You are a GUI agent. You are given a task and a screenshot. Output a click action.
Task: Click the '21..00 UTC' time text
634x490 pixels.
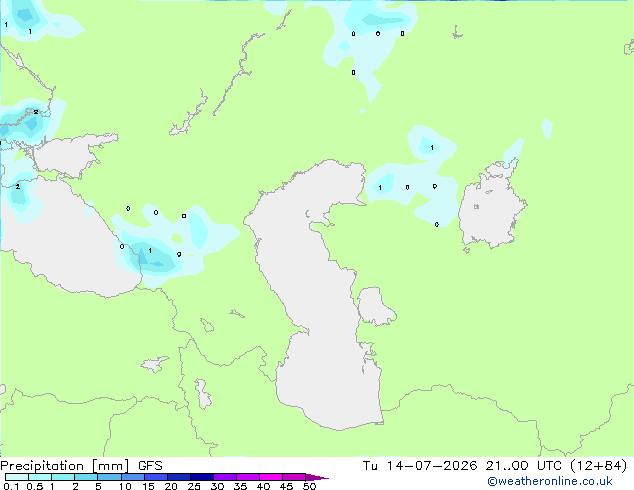click(524, 466)
